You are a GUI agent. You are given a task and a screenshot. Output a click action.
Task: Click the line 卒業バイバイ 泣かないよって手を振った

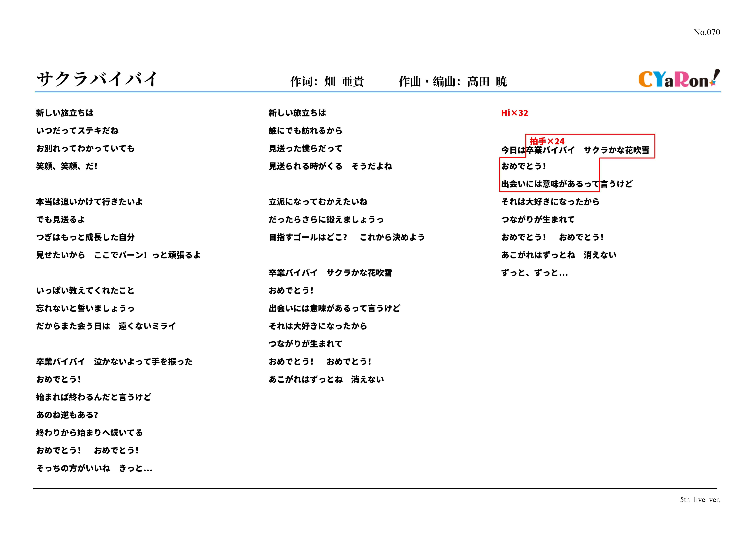114,362
